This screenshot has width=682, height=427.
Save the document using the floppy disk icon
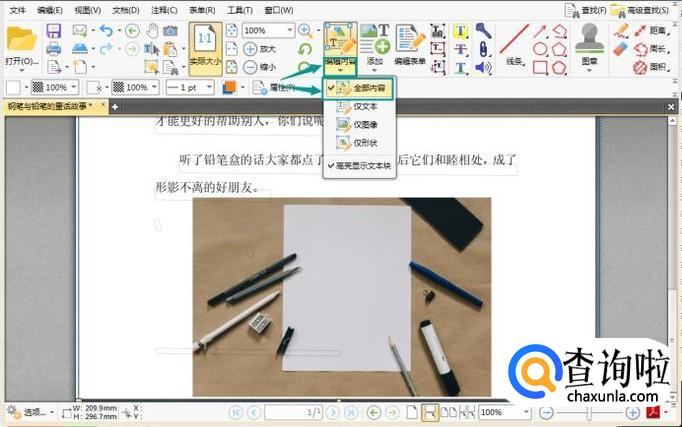coord(53,31)
